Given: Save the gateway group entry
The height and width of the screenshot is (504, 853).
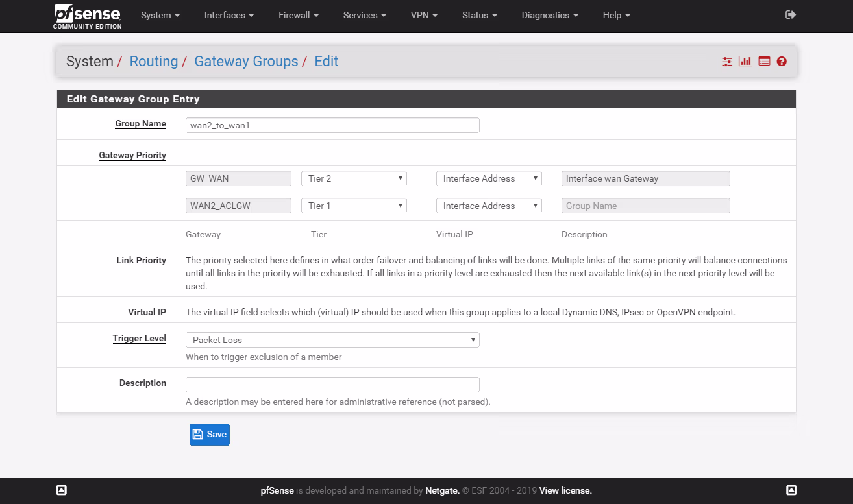Looking at the screenshot, I should coord(210,435).
